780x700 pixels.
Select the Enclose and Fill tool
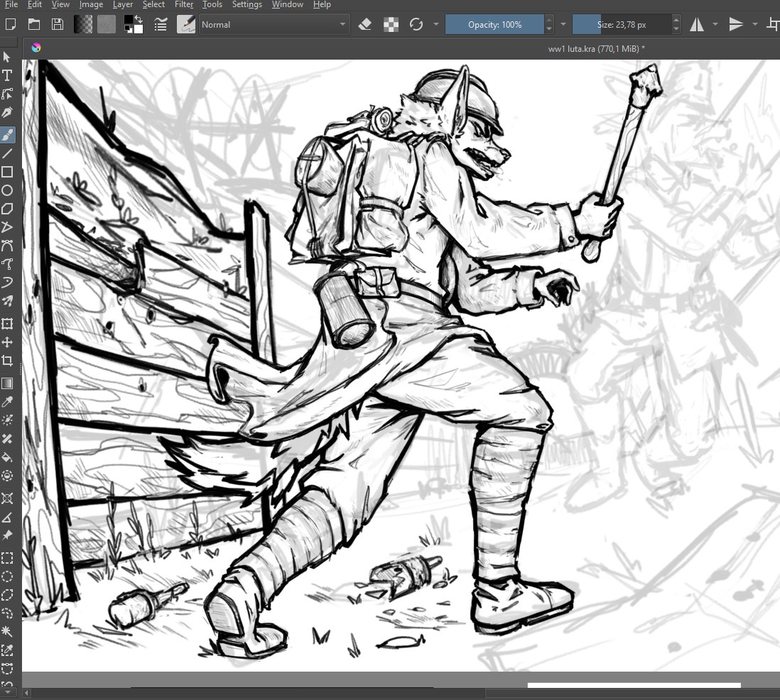pos(7,476)
